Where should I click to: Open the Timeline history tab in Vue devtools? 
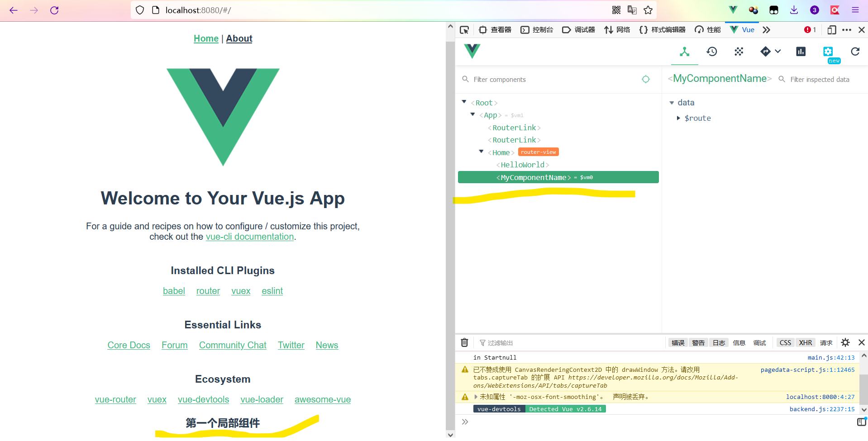click(712, 52)
